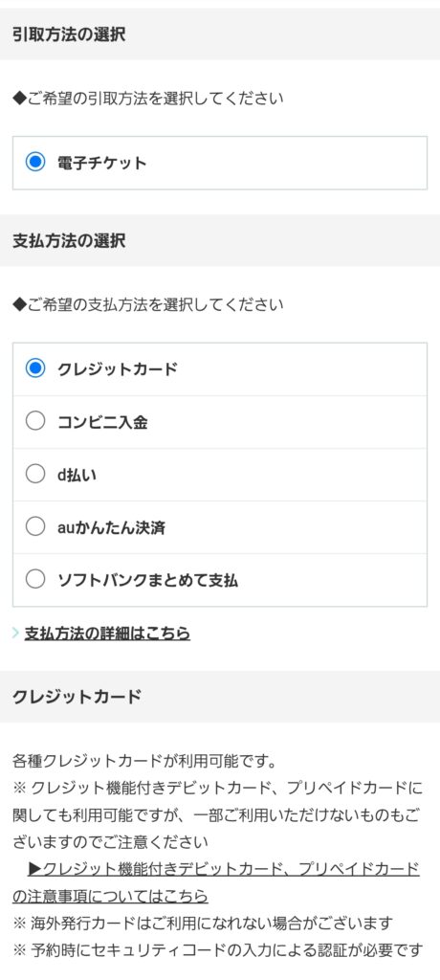Choose the クレジットカード payment radio button
This screenshot has width=440, height=980.
click(x=35, y=368)
